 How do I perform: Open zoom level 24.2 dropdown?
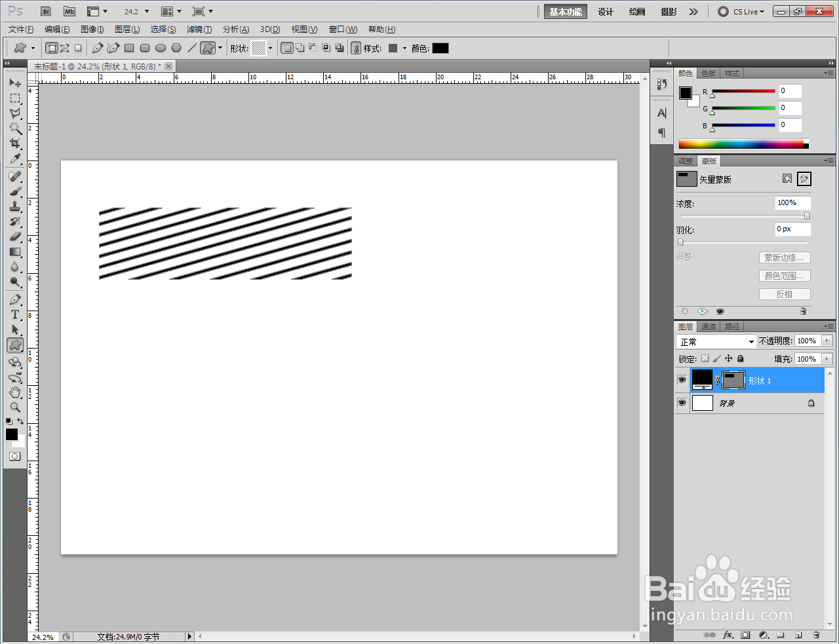[x=147, y=12]
